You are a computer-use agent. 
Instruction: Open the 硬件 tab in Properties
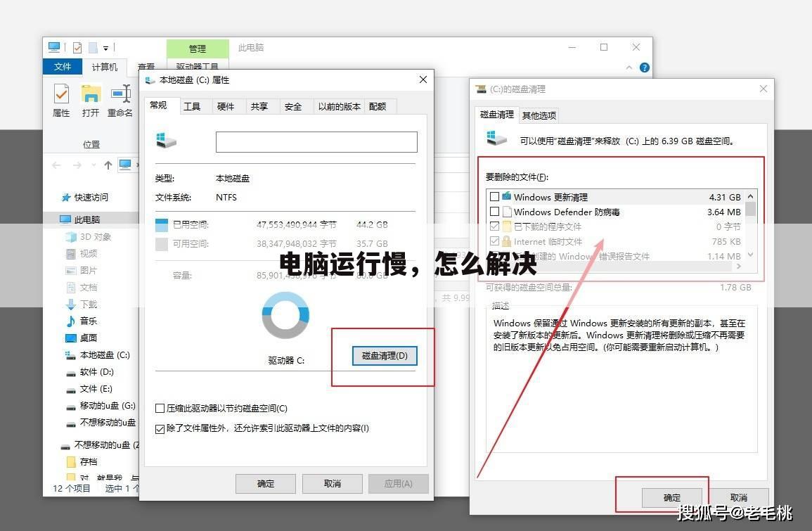click(x=226, y=106)
